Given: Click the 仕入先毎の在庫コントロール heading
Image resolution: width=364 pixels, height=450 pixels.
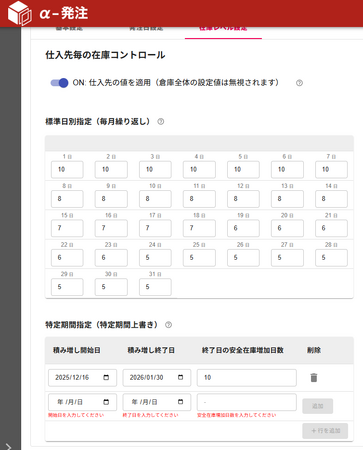Looking at the screenshot, I should point(105,55).
